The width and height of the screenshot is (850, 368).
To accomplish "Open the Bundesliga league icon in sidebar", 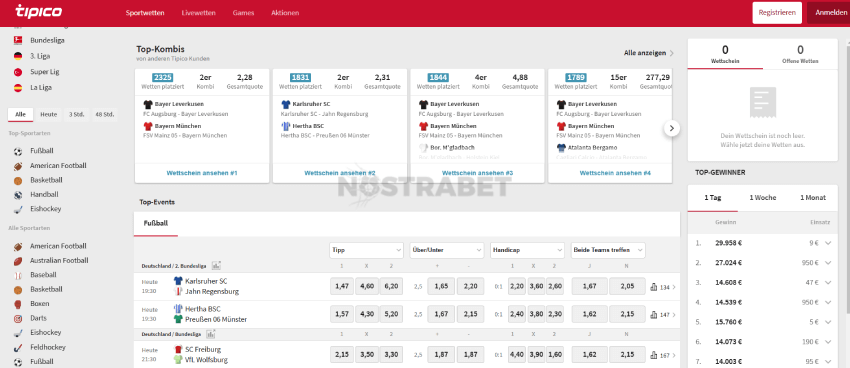I will [x=18, y=40].
